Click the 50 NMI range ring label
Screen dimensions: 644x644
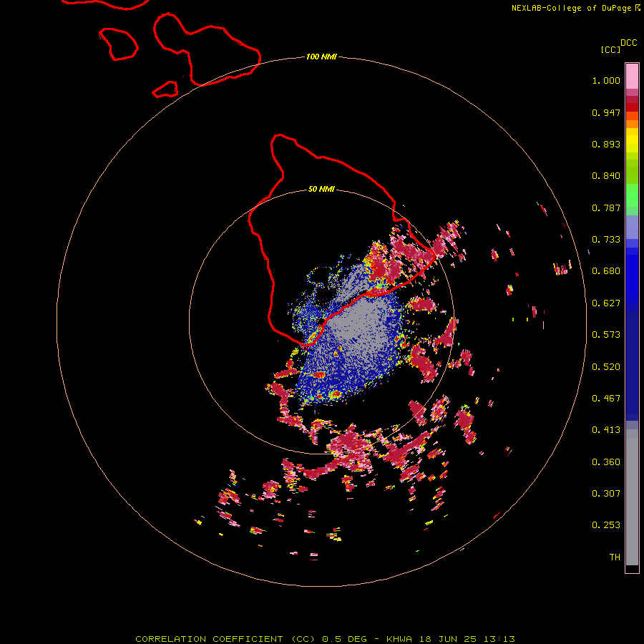coord(321,190)
